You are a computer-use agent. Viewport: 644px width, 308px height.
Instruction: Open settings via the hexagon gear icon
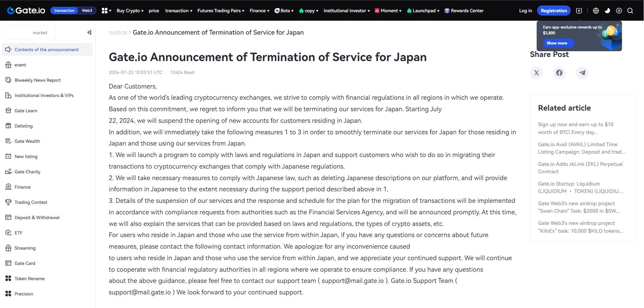pos(619,11)
